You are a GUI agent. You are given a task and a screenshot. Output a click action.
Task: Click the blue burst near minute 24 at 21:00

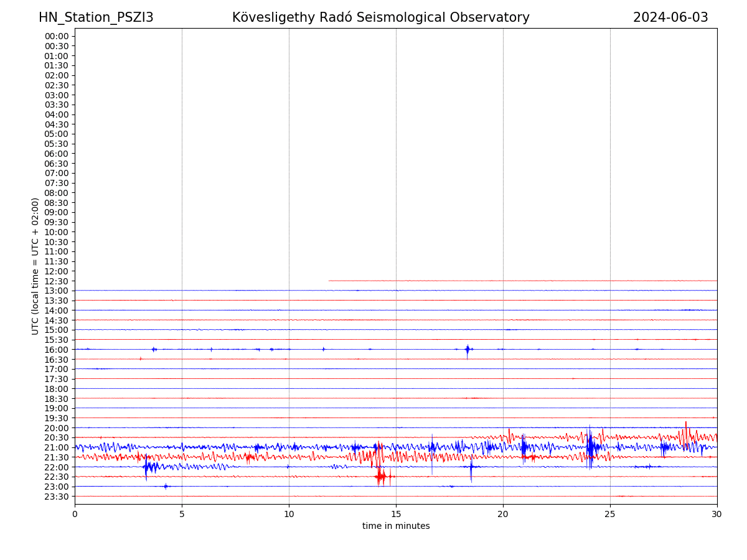(x=590, y=447)
